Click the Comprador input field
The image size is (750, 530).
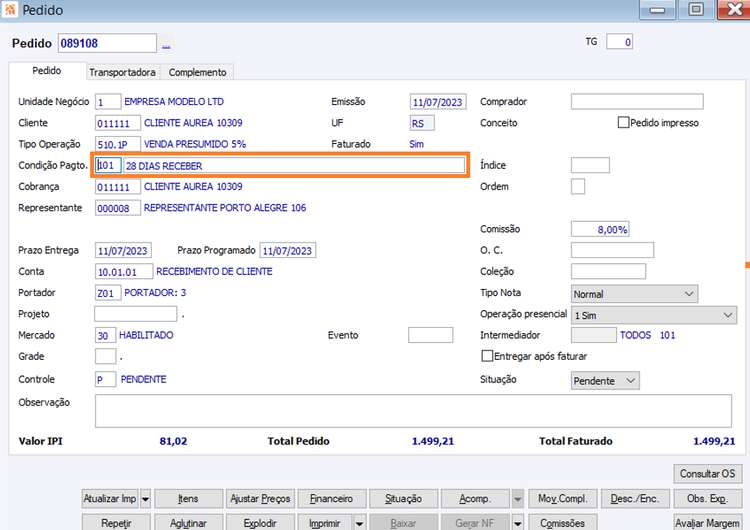click(637, 101)
